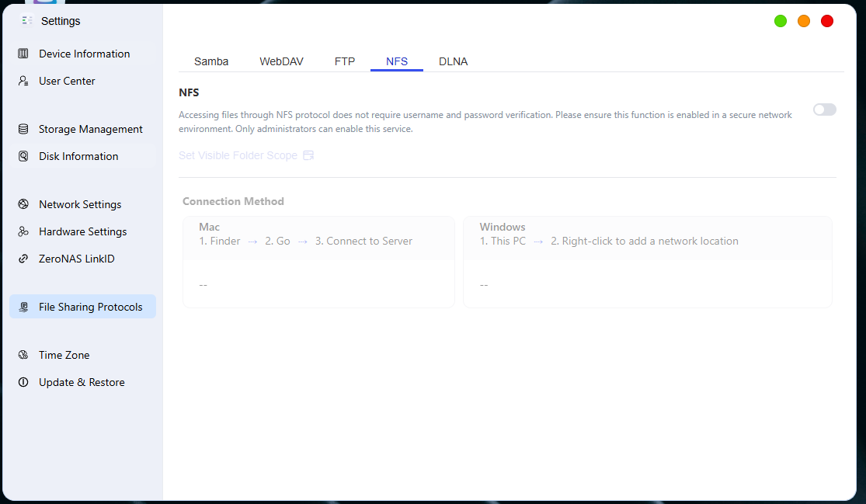Click the Time Zone globe icon
The image size is (866, 504).
(x=23, y=355)
